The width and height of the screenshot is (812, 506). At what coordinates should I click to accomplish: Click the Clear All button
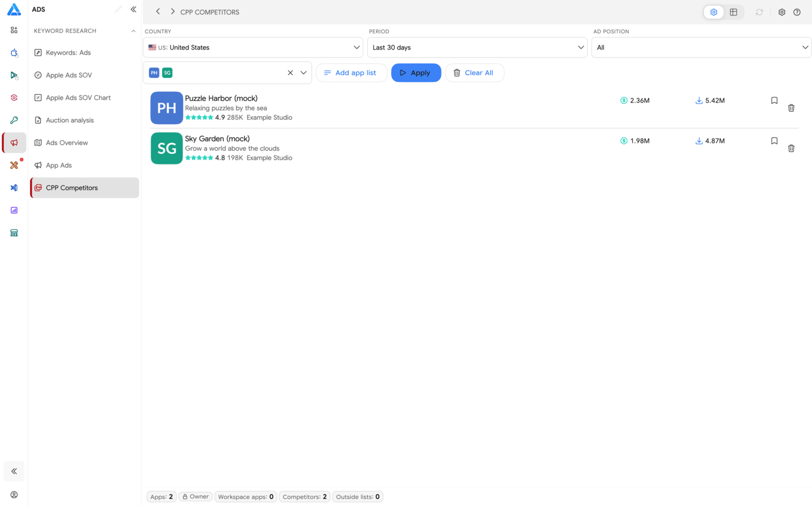pos(475,73)
